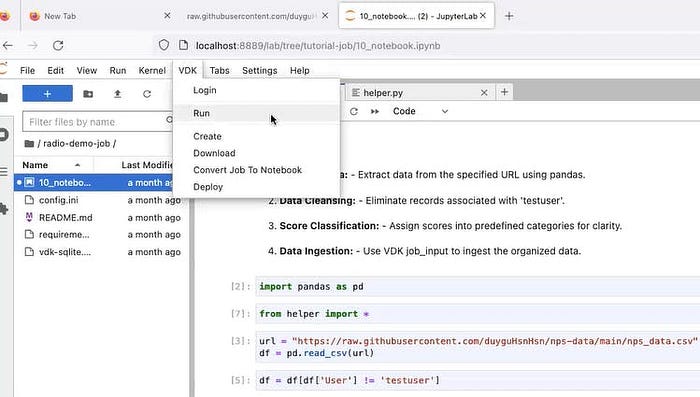Click the localhost URL address bar
The height and width of the screenshot is (397, 700).
click(x=318, y=46)
